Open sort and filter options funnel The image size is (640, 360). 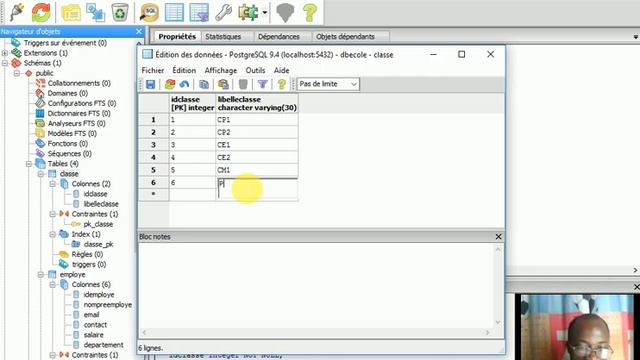coord(262,84)
